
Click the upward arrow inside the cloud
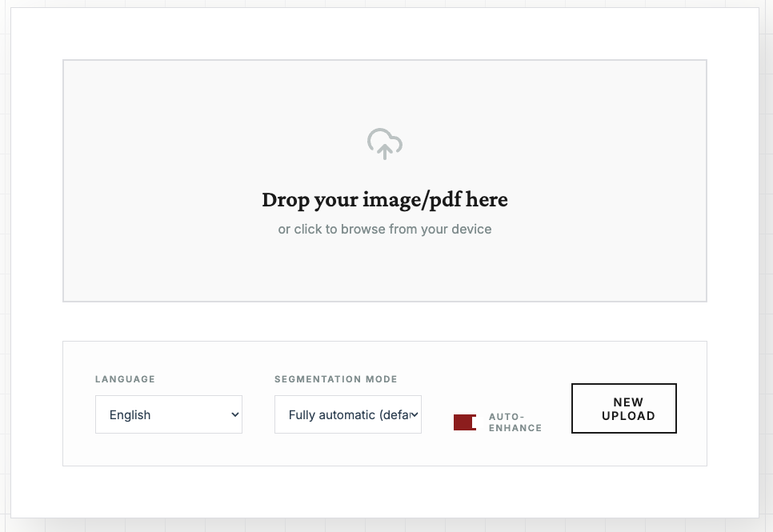[385, 150]
